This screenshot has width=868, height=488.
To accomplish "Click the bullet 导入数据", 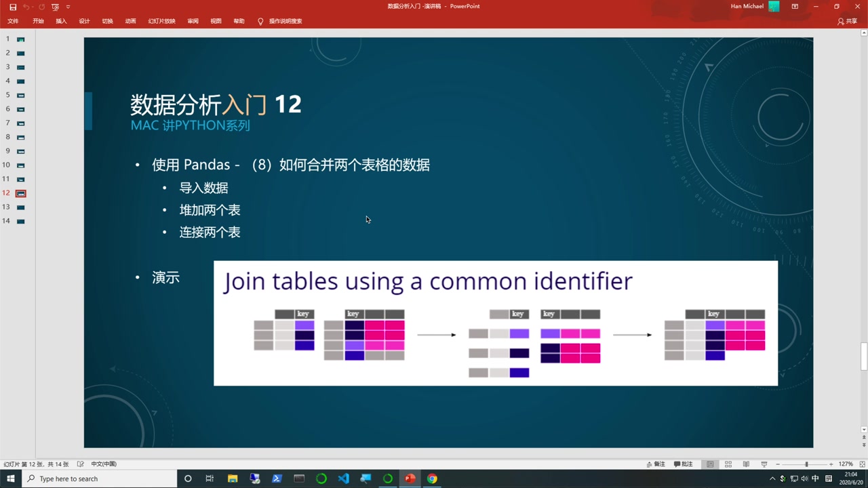I will click(x=203, y=188).
